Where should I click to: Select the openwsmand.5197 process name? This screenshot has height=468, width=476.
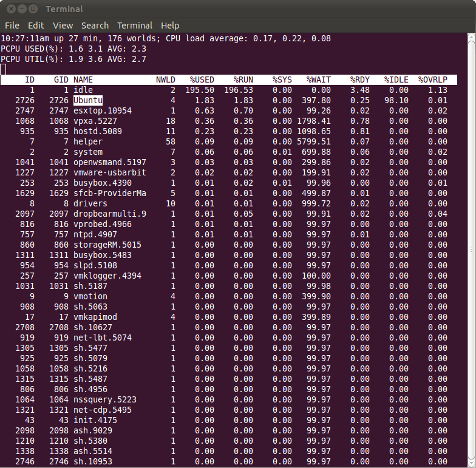point(110,163)
